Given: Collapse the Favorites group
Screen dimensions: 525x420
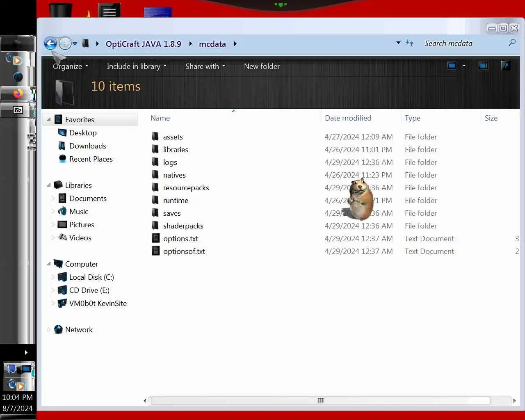Looking at the screenshot, I should click(x=49, y=119).
